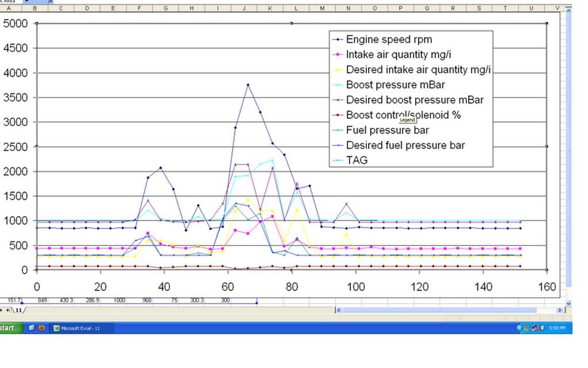This screenshot has height=368, width=588.
Task: Select column header U
Action: [531, 8]
